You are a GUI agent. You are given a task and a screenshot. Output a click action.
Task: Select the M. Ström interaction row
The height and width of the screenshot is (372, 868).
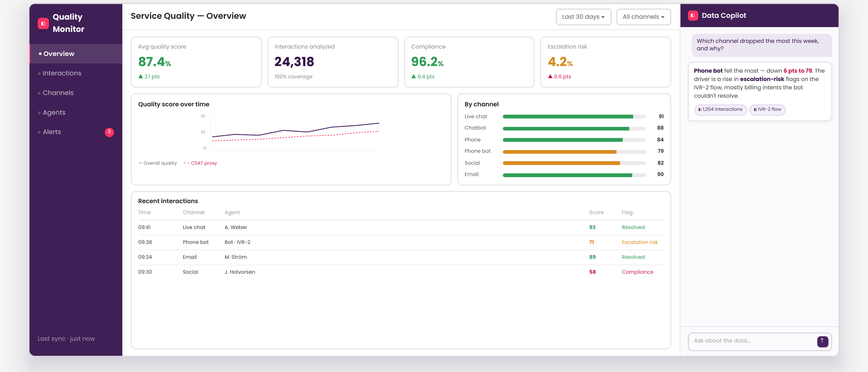(x=401, y=257)
